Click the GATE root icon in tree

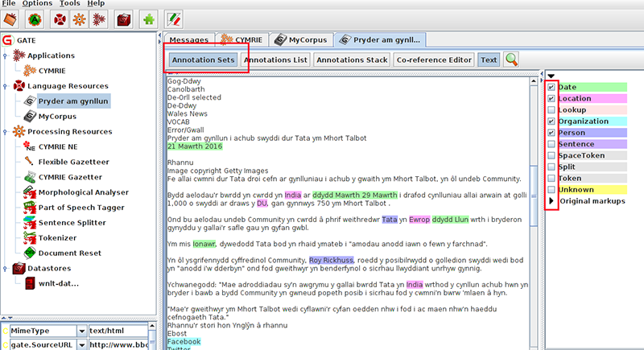pos(7,40)
